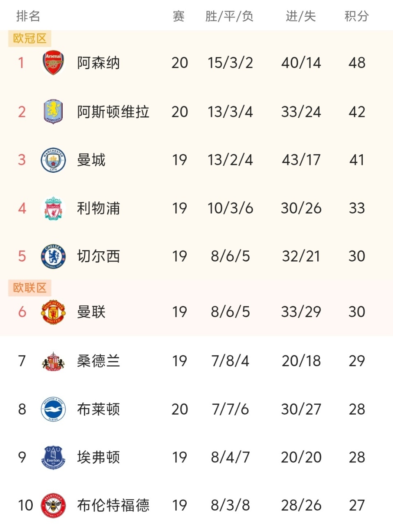Open the Brentford bee badge
This screenshot has width=393, height=532.
(x=53, y=505)
